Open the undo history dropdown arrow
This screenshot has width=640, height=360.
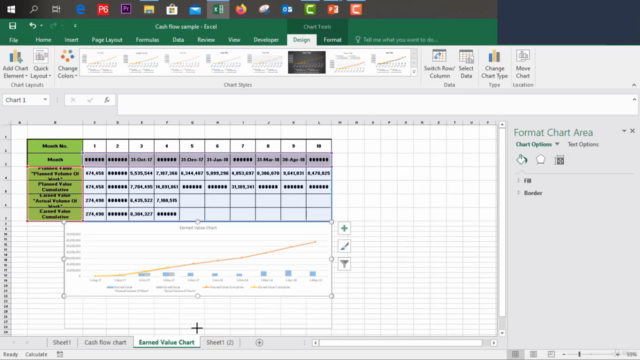(x=42, y=26)
